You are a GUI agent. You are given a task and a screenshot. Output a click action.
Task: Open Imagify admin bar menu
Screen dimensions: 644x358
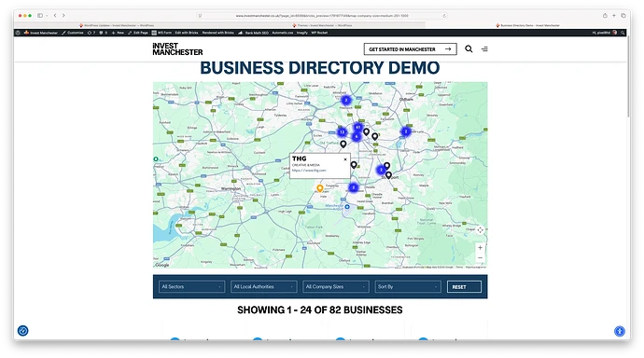pyautogui.click(x=301, y=33)
